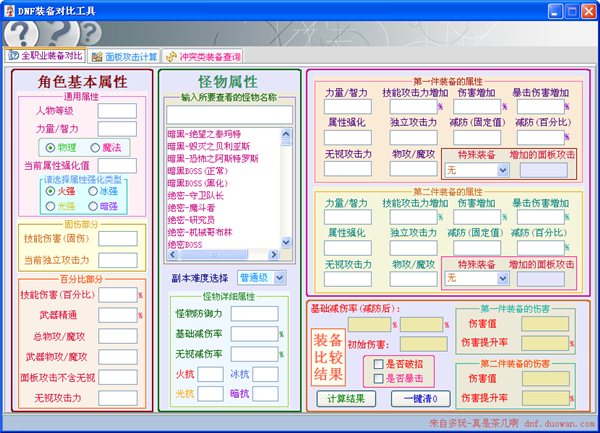Click the app icon in the title bar
This screenshot has height=433, width=600.
click(9, 11)
